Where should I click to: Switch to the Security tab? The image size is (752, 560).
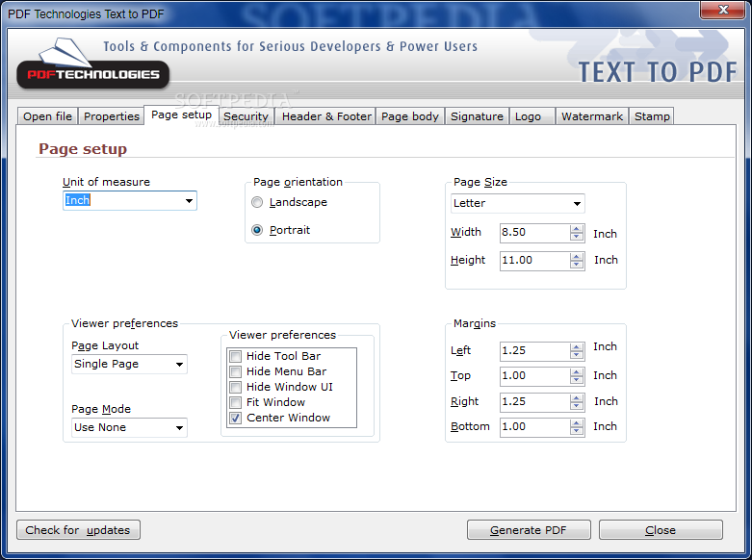click(246, 116)
